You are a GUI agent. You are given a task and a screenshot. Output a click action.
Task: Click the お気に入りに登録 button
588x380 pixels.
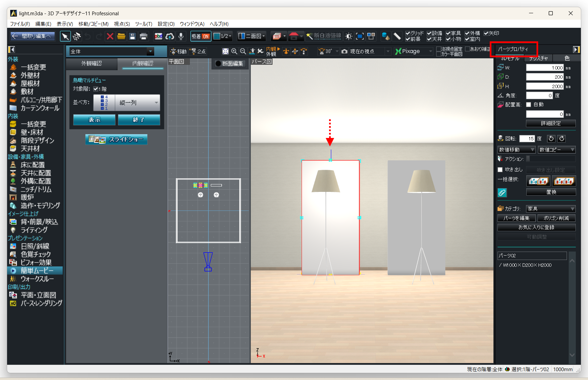coord(536,227)
